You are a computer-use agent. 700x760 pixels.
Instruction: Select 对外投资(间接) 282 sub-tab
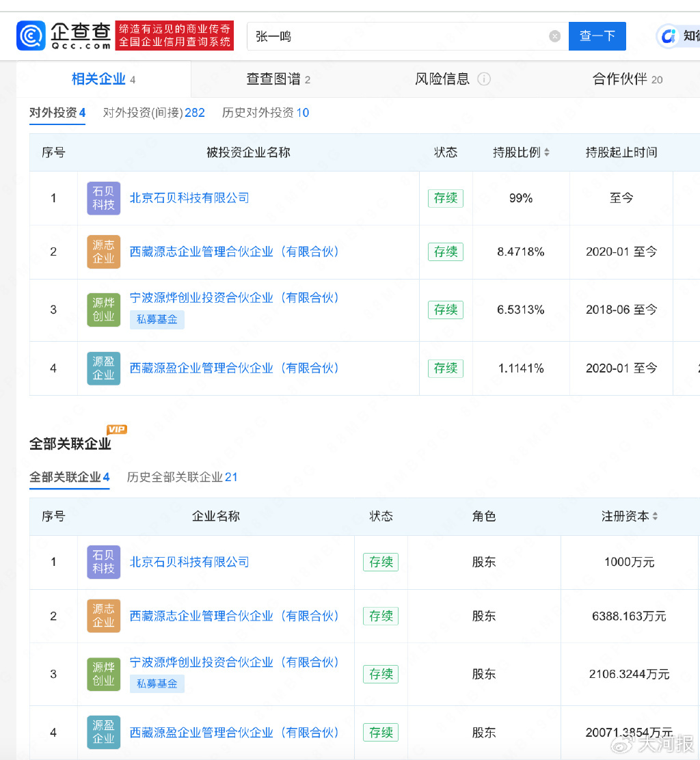tap(154, 113)
